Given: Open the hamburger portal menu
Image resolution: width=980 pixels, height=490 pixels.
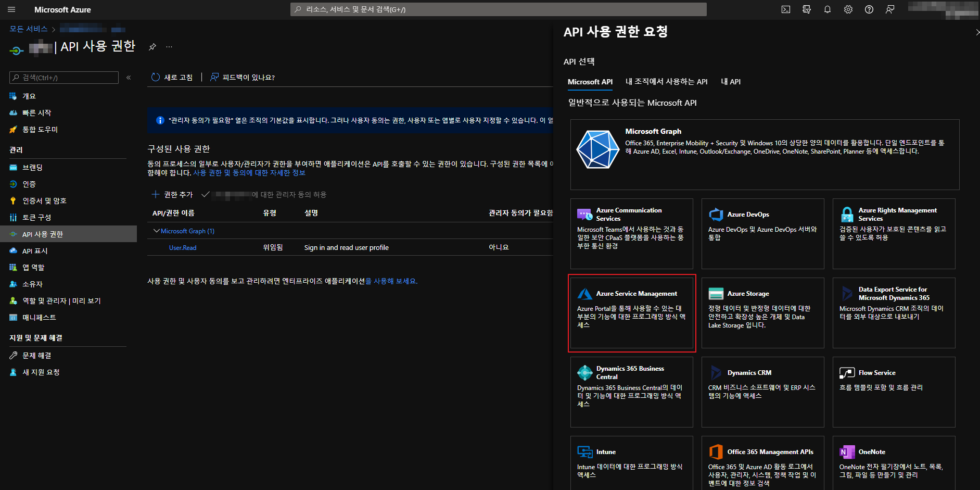Looking at the screenshot, I should [11, 9].
